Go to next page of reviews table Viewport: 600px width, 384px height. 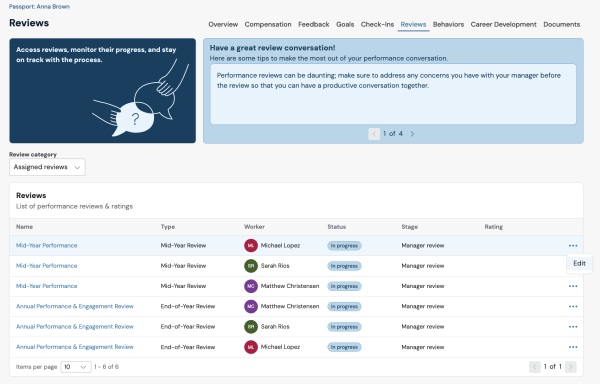570,367
